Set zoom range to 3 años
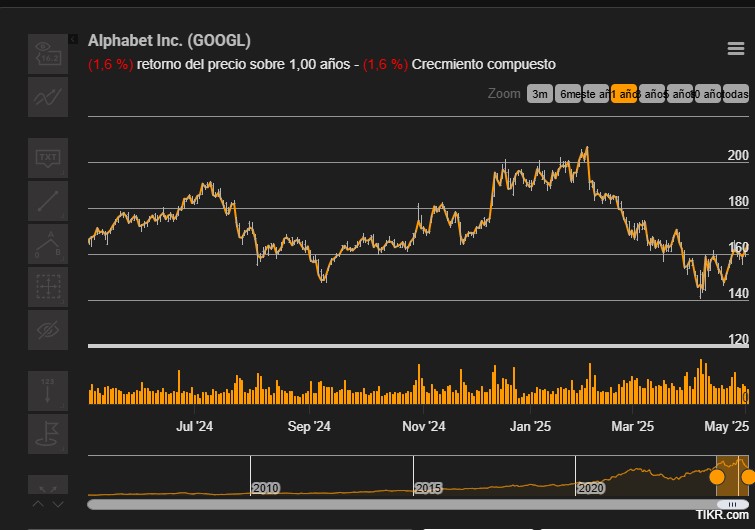The image size is (755, 530). pos(652,94)
